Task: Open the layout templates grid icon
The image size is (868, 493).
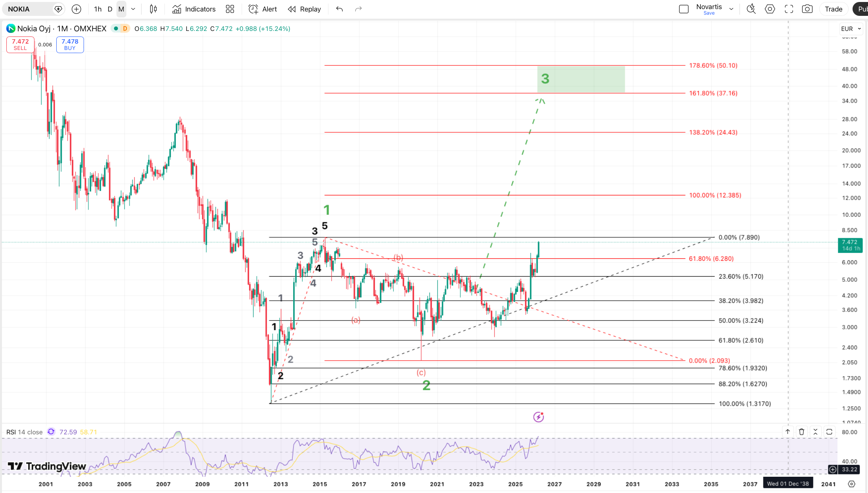Action: 230,9
